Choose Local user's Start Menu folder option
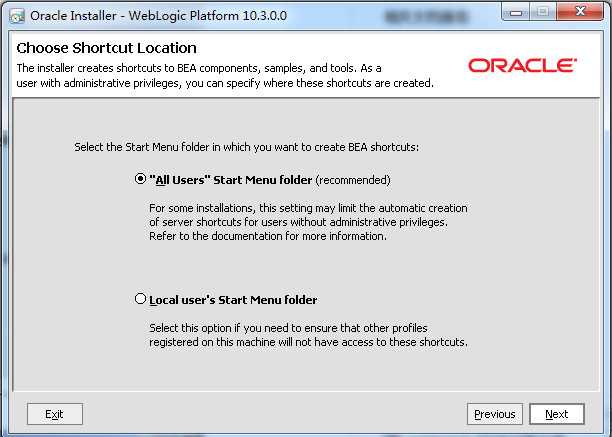 tap(140, 299)
